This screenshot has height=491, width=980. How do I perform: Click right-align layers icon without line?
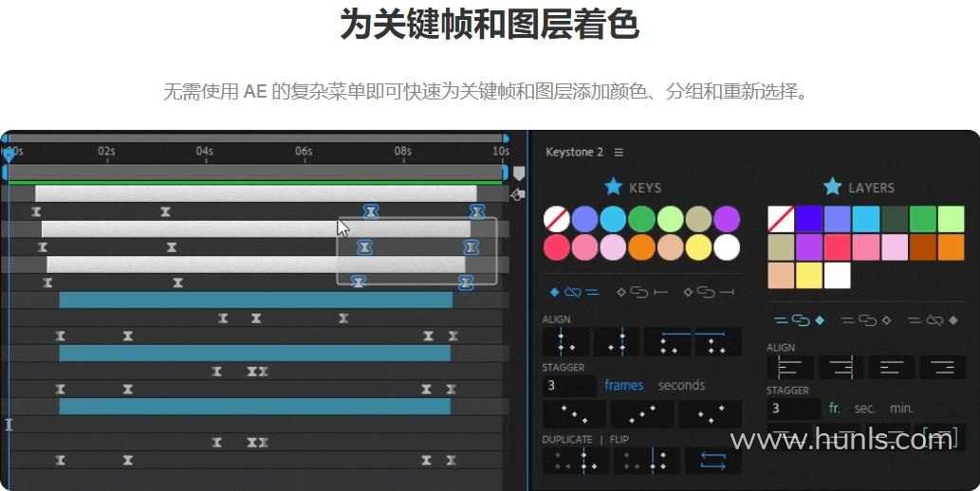pyautogui.click(x=942, y=368)
